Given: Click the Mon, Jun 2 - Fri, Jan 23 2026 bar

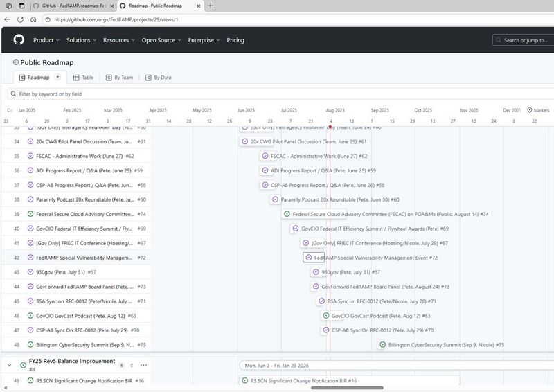Looking at the screenshot, I should 396,366.
